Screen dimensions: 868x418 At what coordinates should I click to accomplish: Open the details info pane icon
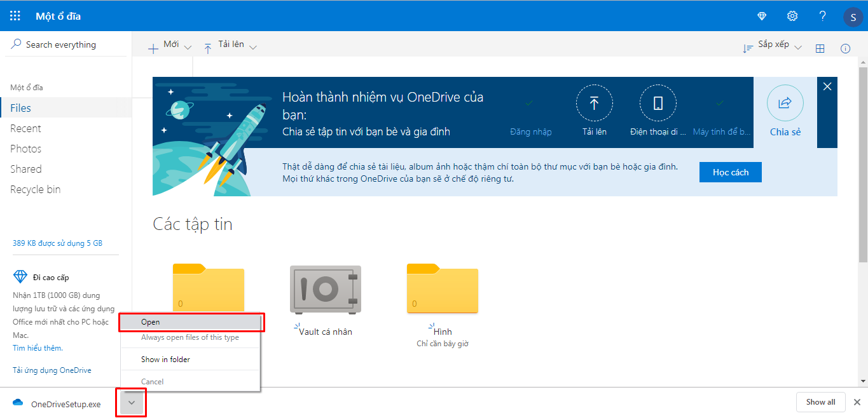pos(846,48)
